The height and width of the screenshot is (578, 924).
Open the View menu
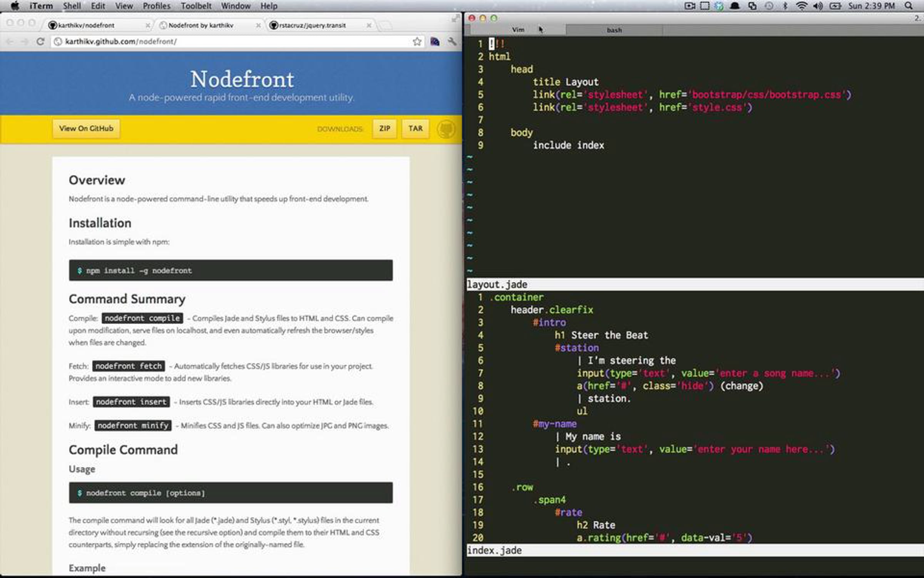124,6
